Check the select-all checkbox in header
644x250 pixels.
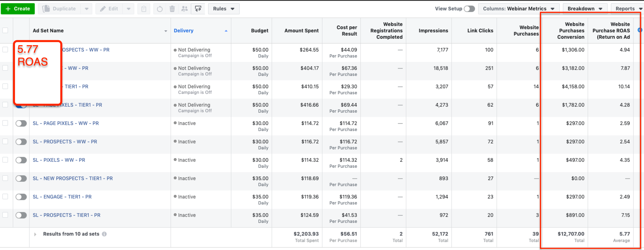click(5, 30)
